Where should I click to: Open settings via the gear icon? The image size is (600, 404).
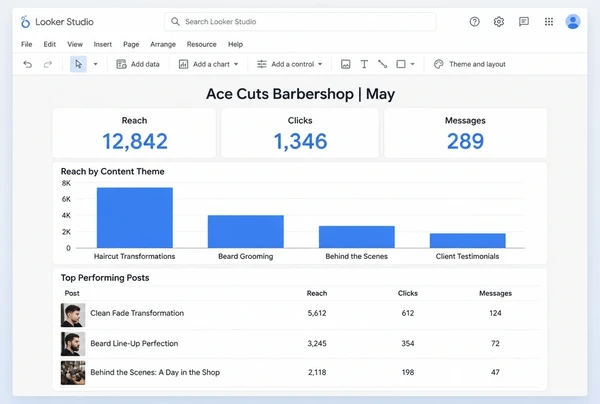tap(499, 22)
